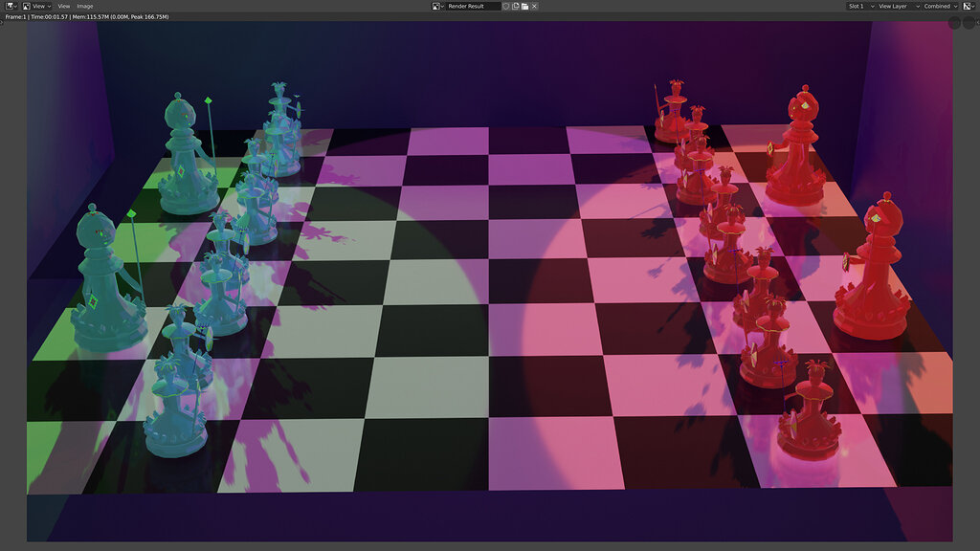The image size is (980, 551).
Task: Toggle the fake user shield for Render Result
Action: (507, 6)
